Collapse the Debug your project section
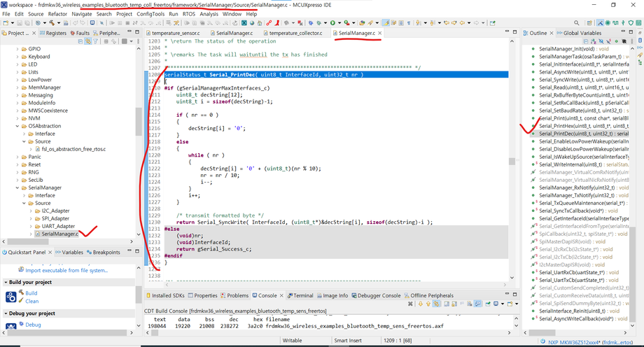The height and width of the screenshot is (347, 644). coord(6,313)
